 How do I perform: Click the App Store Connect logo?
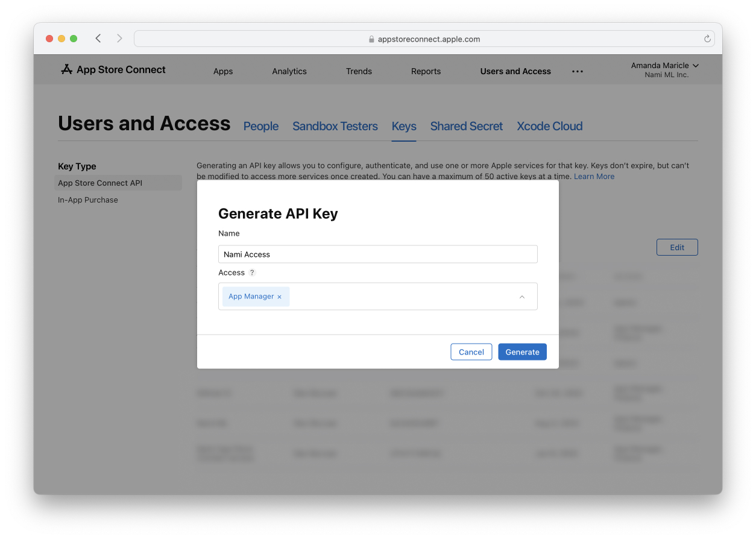[x=113, y=70]
